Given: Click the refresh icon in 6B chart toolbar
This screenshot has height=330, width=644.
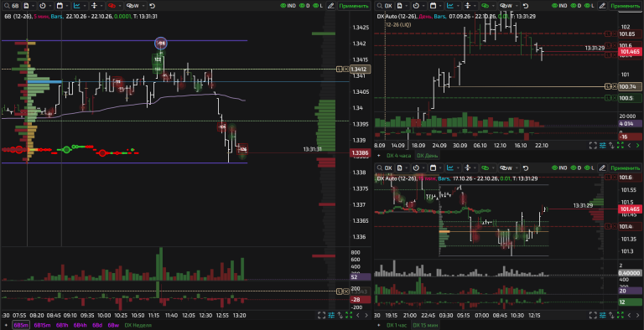Looking at the screenshot, I should click(x=153, y=6).
